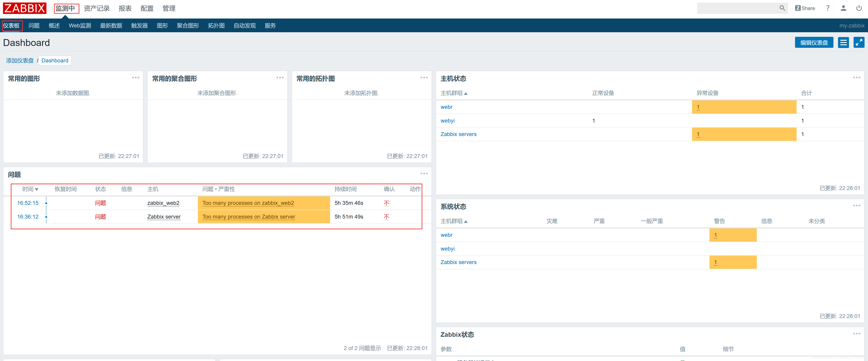Open the dashboard actions list icon
Viewport: 868px width, 361px height.
(843, 43)
